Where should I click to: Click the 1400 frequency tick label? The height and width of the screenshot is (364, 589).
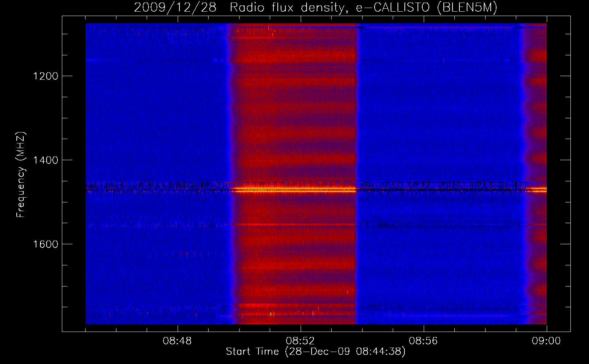[x=46, y=160]
